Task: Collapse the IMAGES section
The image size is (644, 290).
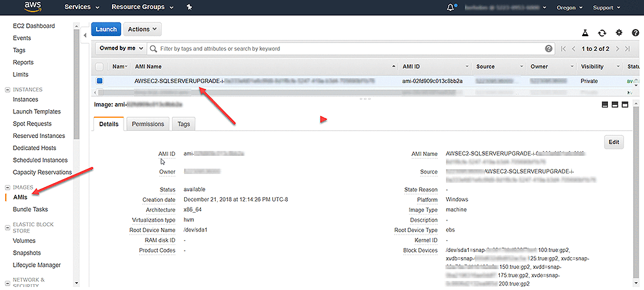Action: [x=7, y=188]
